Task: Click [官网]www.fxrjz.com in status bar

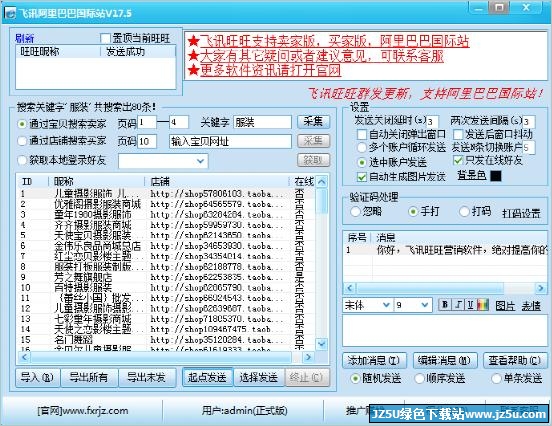Action: coord(83,411)
